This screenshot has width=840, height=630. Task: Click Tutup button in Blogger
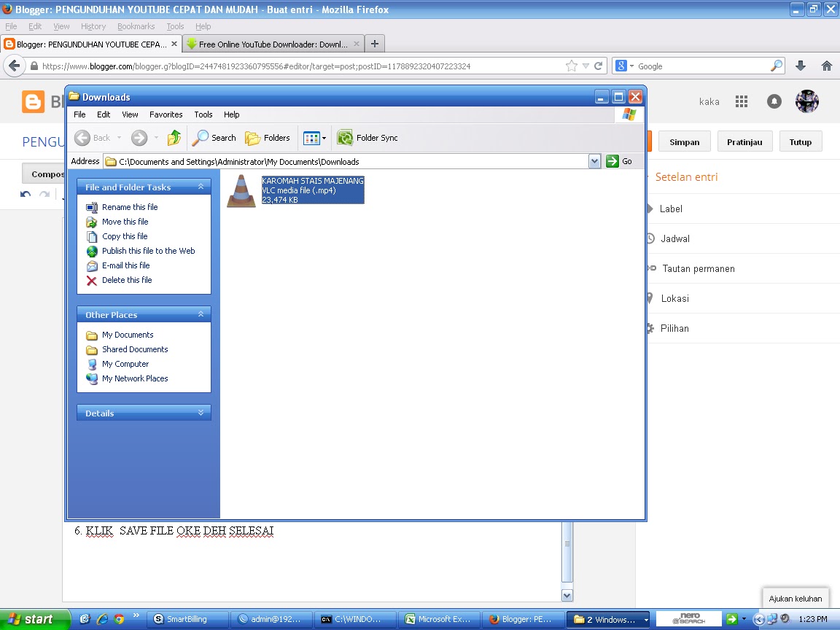[x=801, y=142]
